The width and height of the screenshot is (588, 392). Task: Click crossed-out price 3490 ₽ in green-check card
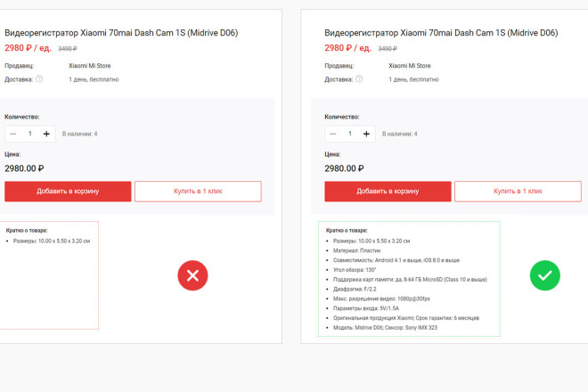(388, 49)
